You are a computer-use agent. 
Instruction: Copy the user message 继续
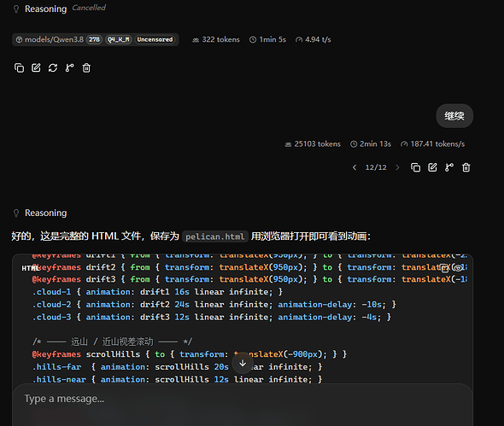[x=416, y=167]
